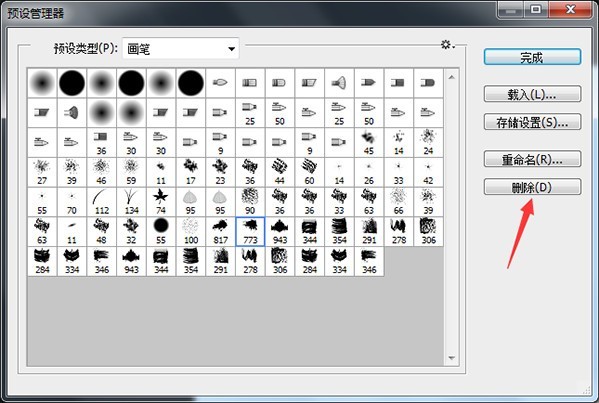Click the 存储设置(S)... button
This screenshot has height=403, width=599.
(x=532, y=122)
